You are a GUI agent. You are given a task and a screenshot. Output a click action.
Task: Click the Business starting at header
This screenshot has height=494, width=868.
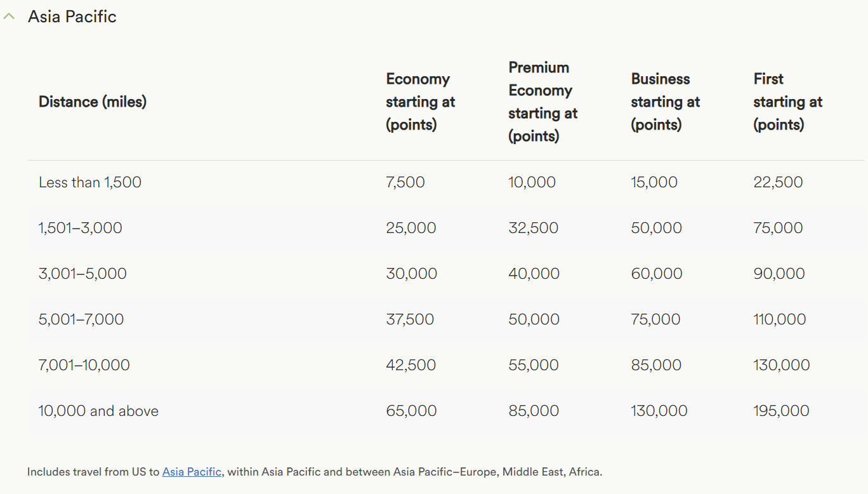(x=666, y=102)
